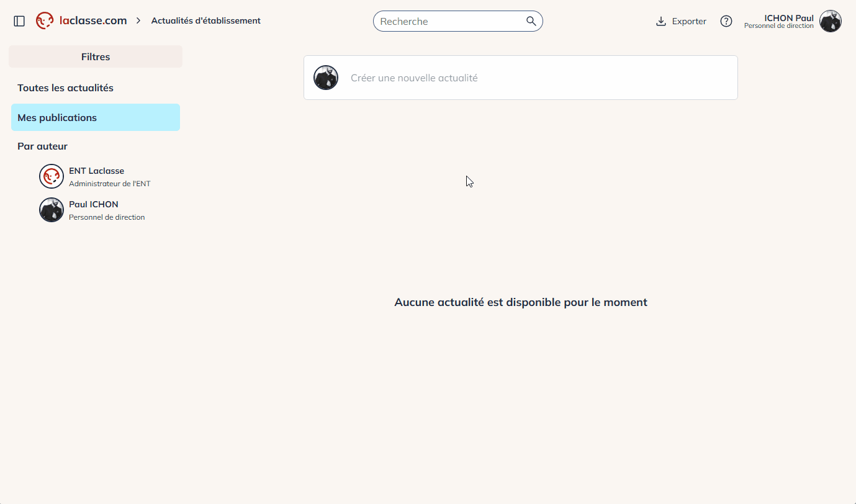Viewport: 856px width, 504px height.
Task: Click the Exporter text button
Action: tap(689, 22)
